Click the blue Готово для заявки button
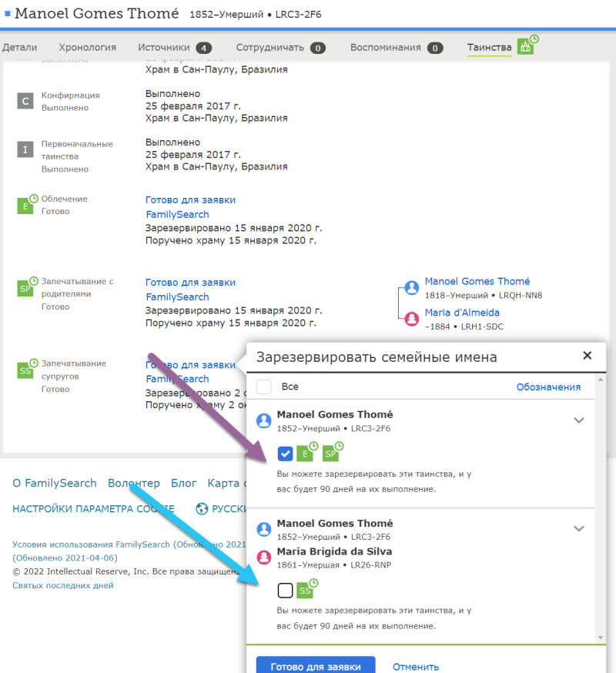Viewport: 616px width, 673px height. pos(316,665)
